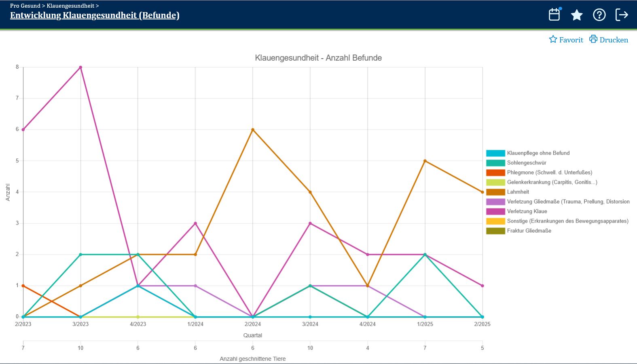Click Lahmheit data point at 2/2024
The width and height of the screenshot is (637, 364).
pyautogui.click(x=253, y=130)
